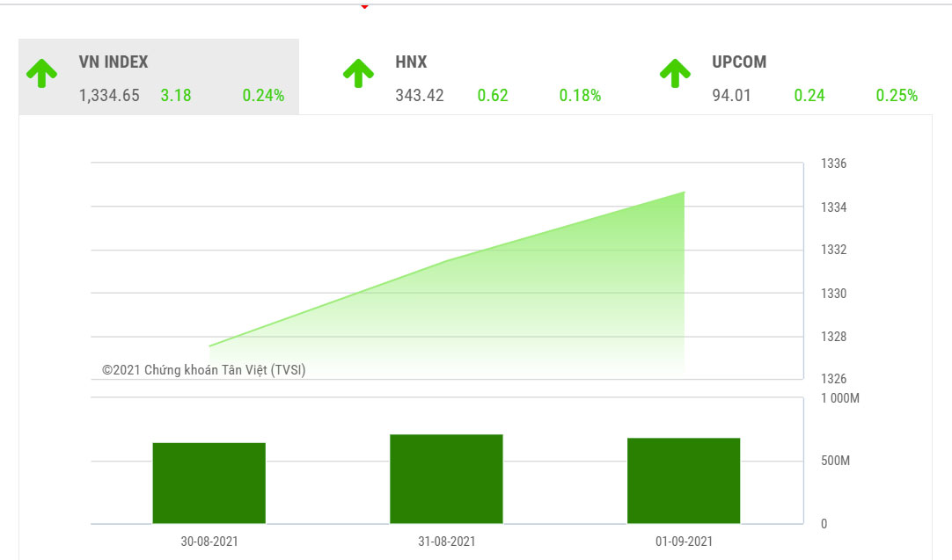
Task: Click the red triangle marker at top
Action: click(x=364, y=6)
